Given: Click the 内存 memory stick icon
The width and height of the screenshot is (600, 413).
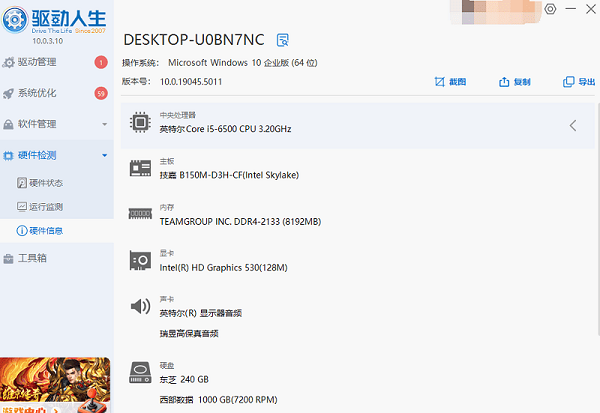Looking at the screenshot, I should tap(140, 214).
